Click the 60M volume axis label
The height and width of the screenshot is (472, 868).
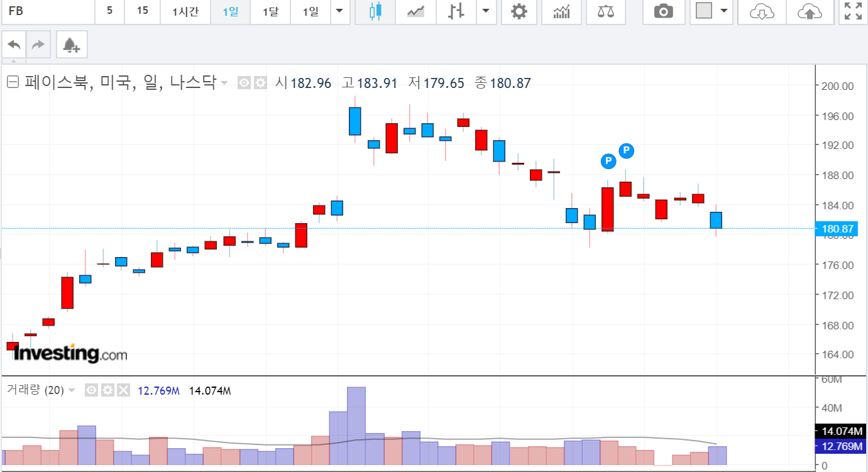click(832, 380)
